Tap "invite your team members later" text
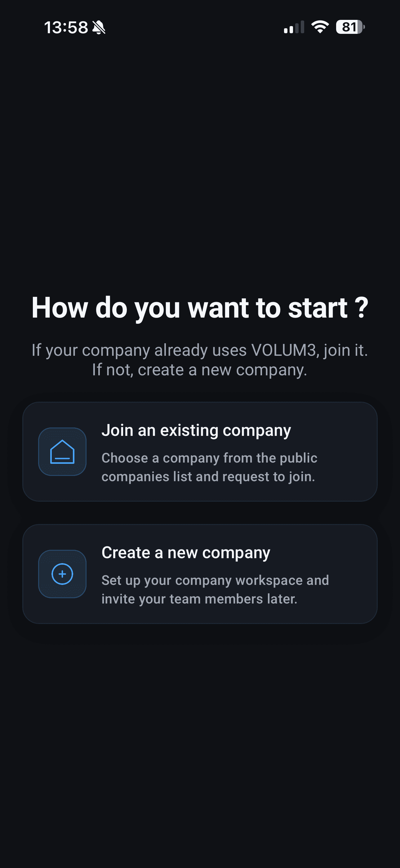This screenshot has width=400, height=868. [199, 599]
